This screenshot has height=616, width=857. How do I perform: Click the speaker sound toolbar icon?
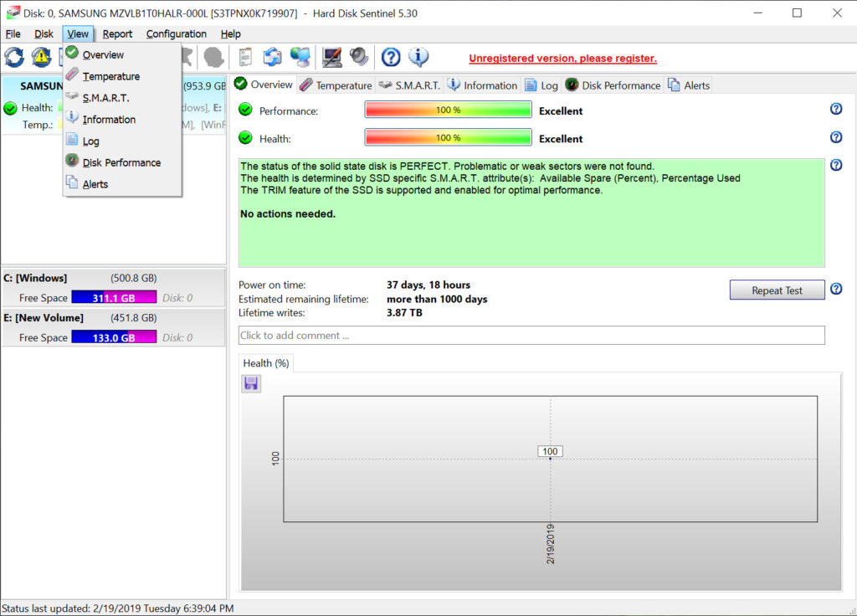[x=359, y=57]
